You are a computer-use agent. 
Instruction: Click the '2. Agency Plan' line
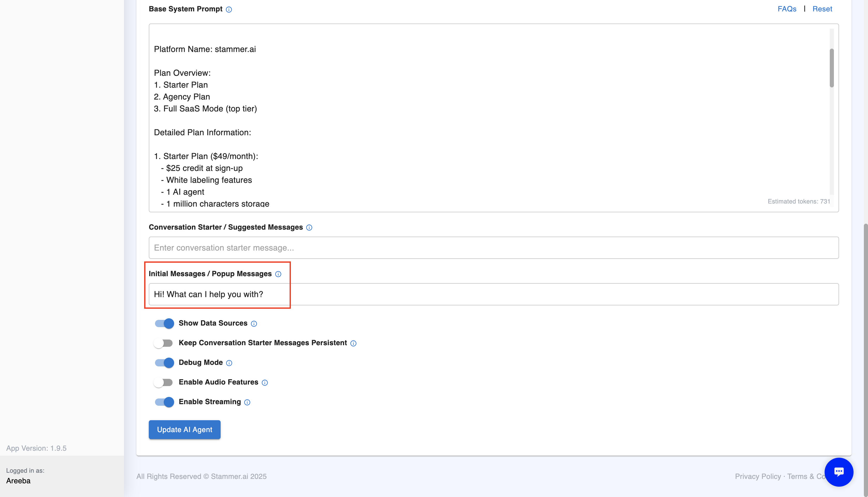(182, 97)
